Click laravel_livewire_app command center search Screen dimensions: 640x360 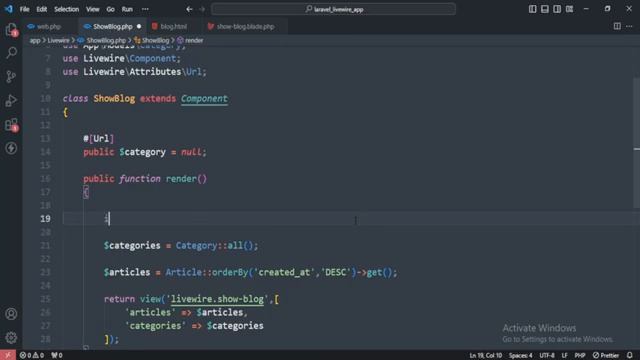point(333,9)
